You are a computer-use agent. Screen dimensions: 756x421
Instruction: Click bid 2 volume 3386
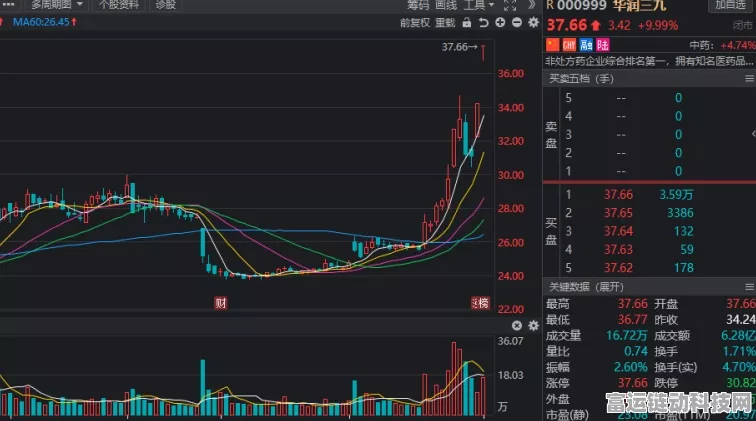(680, 213)
